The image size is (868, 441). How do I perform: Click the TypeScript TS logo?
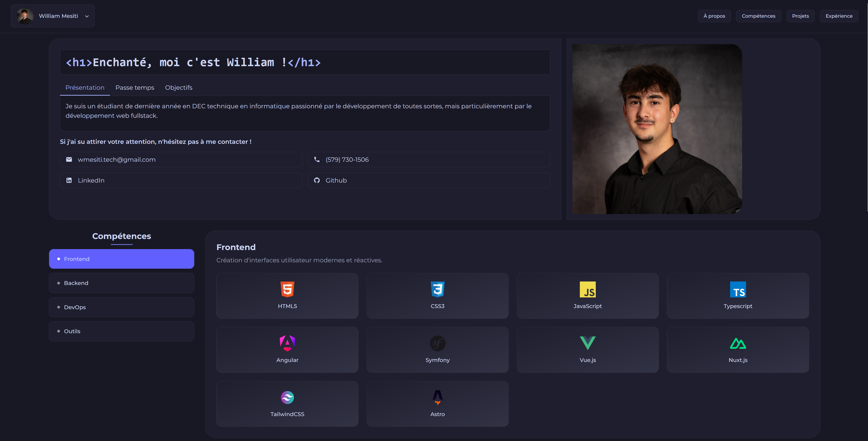point(738,289)
